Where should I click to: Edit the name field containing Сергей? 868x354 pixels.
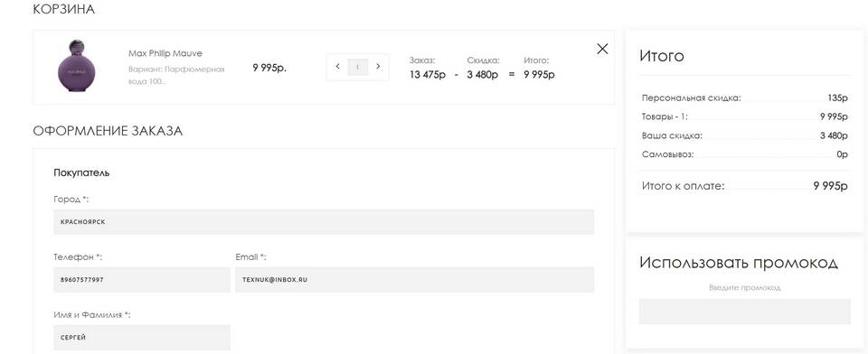pos(142,338)
